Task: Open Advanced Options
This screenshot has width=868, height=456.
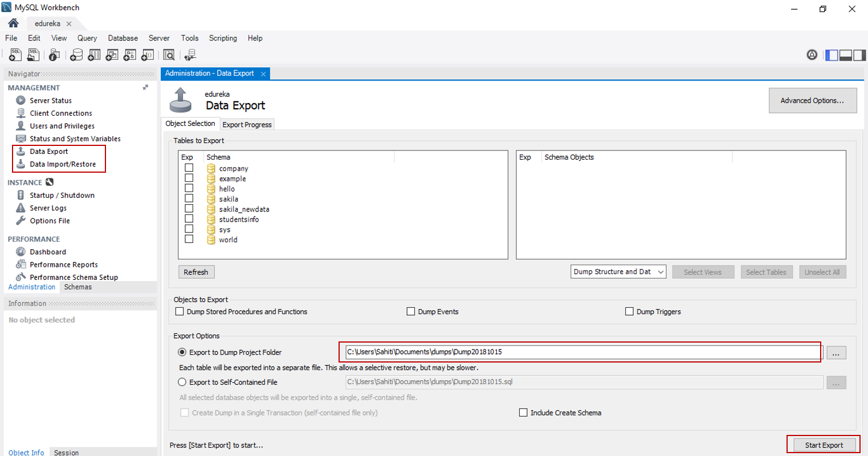Action: click(812, 100)
